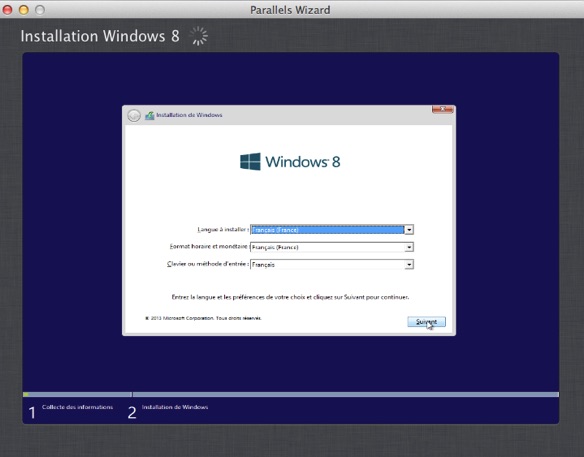Click the Format horaire et monétaire label
The width and height of the screenshot is (584, 457).
(x=209, y=247)
